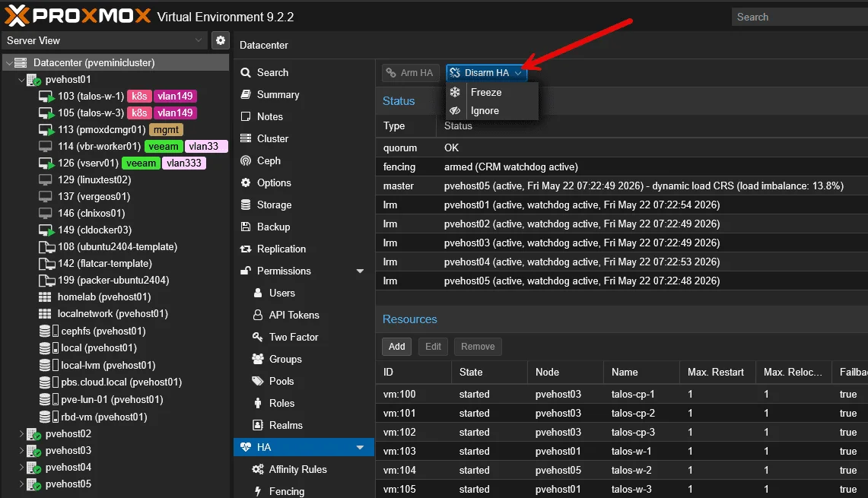Click the Arm HA button
868x498 pixels.
(x=410, y=73)
